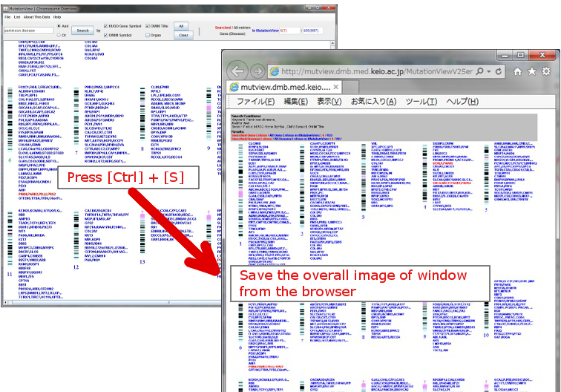This screenshot has height=392, width=561.
Task: Select the Or radio button
Action: pos(59,35)
